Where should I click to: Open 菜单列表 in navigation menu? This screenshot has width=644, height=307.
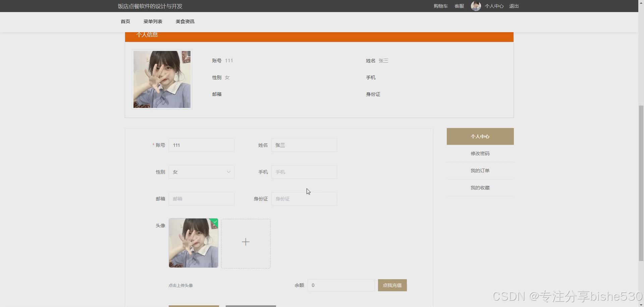click(x=153, y=21)
